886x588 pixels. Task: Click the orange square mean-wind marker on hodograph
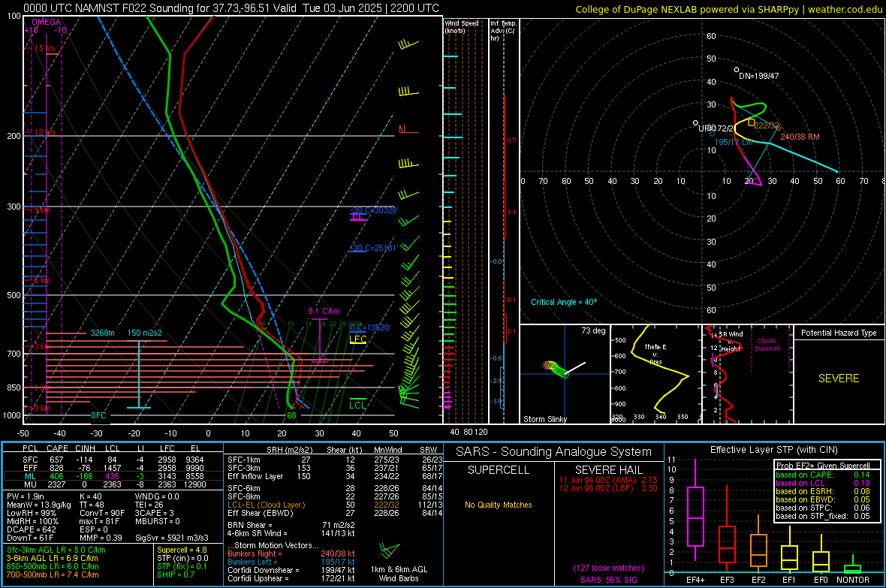752,122
